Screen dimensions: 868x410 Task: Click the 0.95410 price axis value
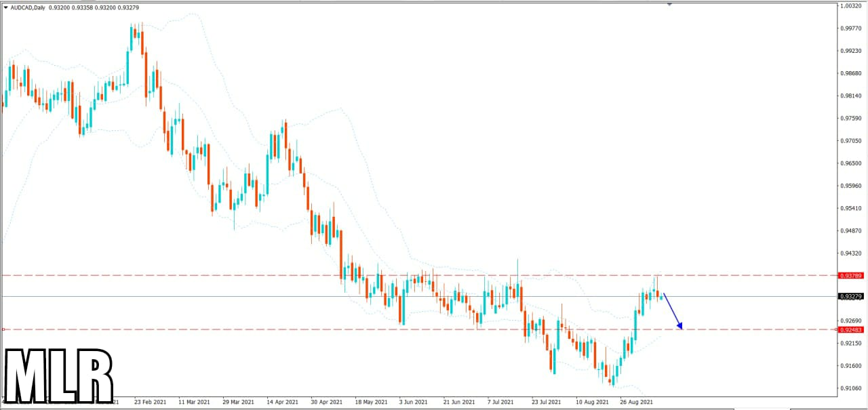tap(851, 208)
